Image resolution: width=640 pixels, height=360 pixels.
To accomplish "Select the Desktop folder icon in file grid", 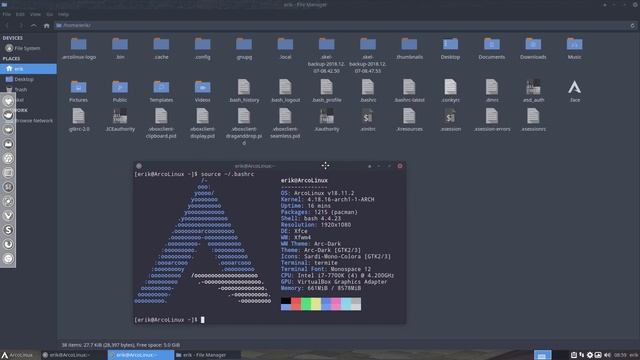I will click(x=450, y=49).
